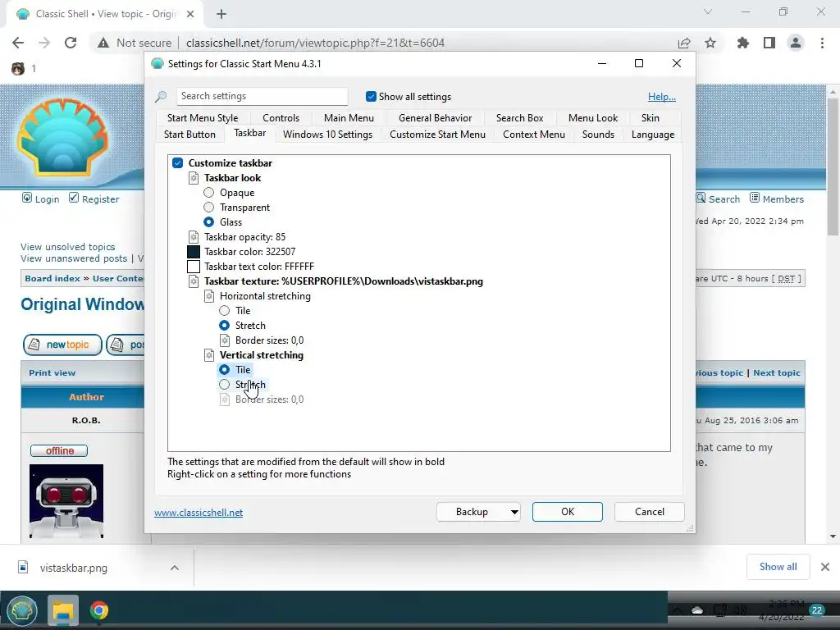Screen dimensions: 840x630
Task: Click Taskbar color 322507 swatch
Action: pyautogui.click(x=194, y=252)
